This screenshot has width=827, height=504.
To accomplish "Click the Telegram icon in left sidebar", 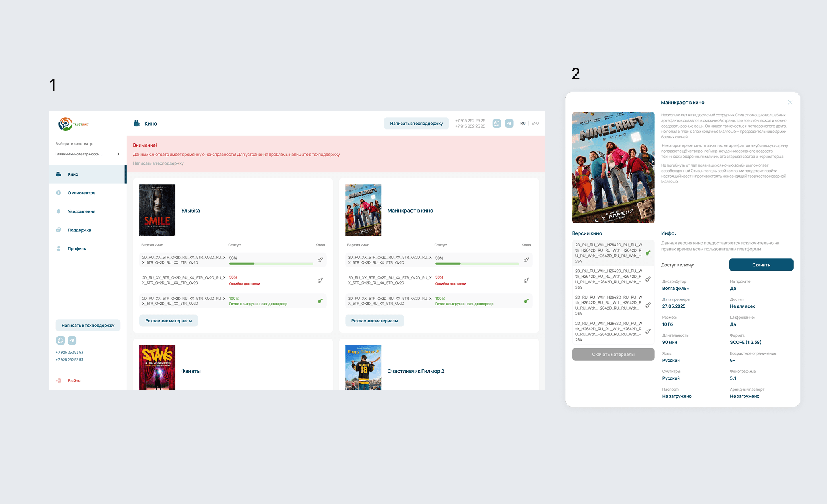I will (72, 340).
